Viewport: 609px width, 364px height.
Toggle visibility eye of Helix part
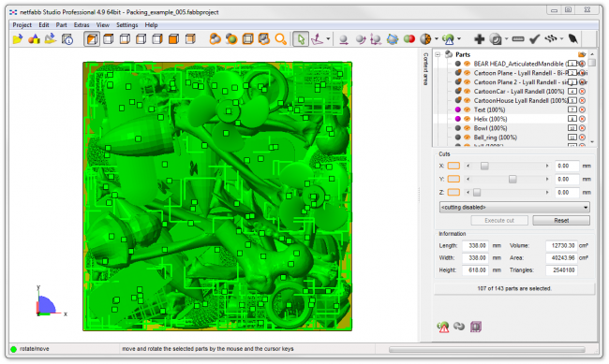point(467,119)
